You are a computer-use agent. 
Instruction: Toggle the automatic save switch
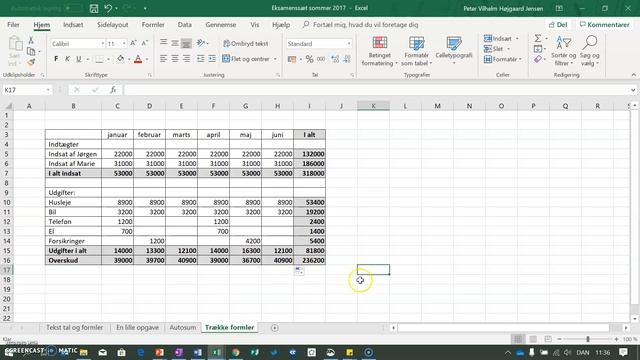pos(73,8)
